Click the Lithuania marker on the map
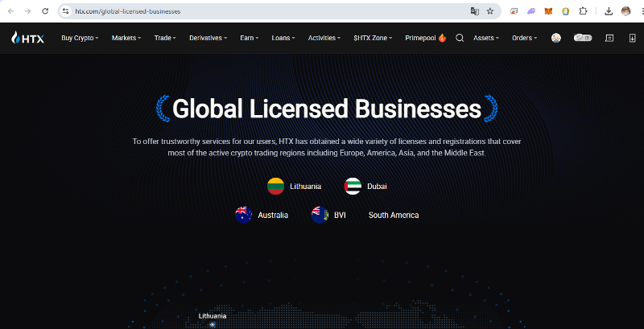 click(213, 324)
